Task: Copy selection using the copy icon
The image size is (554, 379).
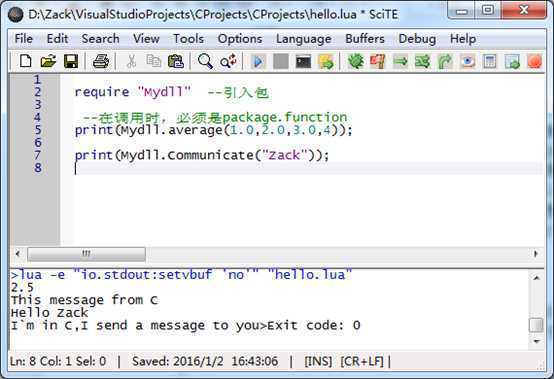Action: [154, 61]
